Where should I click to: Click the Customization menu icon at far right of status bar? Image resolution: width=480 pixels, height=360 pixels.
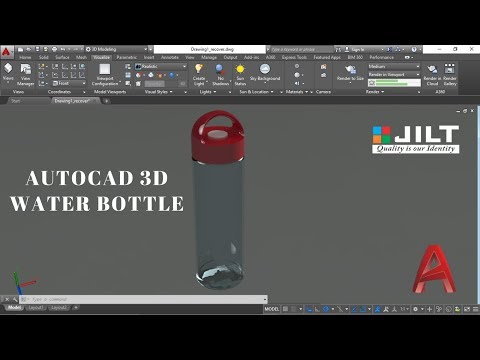475,309
